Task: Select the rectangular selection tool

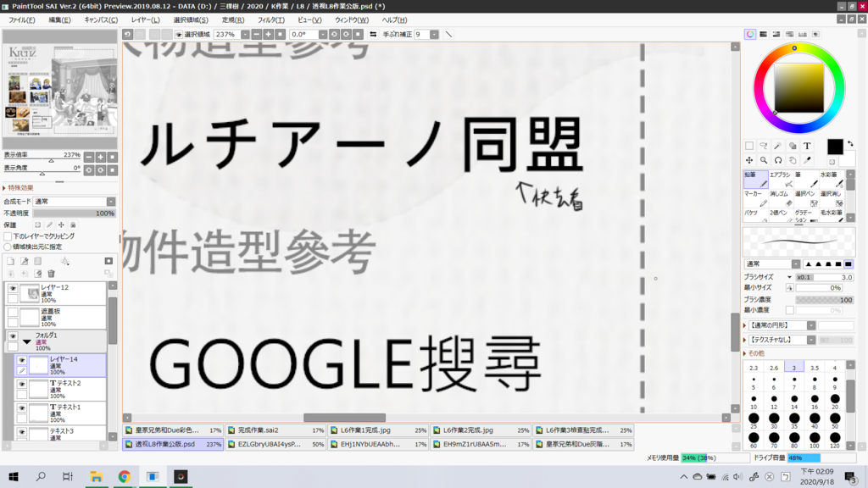Action: click(x=749, y=146)
